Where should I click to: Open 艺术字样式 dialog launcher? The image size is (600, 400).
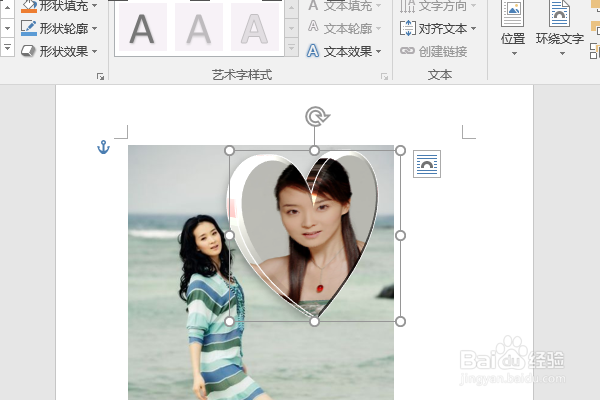tap(384, 77)
